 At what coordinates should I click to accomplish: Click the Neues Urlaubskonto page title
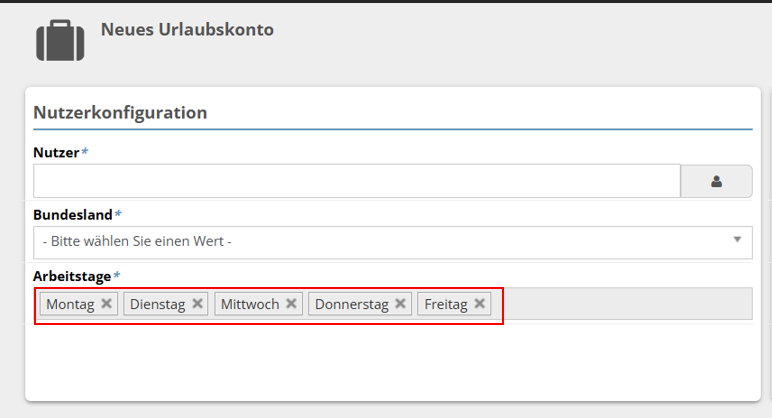coord(187,29)
